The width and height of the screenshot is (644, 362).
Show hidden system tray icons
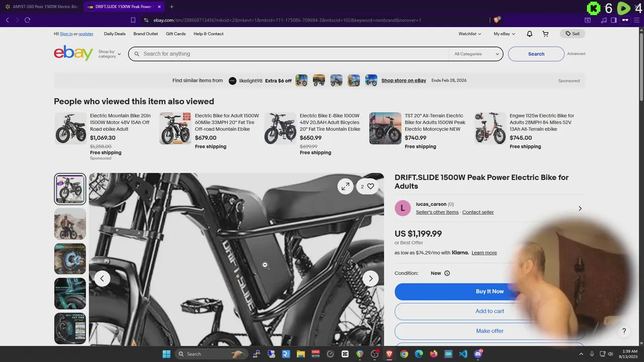(581, 354)
